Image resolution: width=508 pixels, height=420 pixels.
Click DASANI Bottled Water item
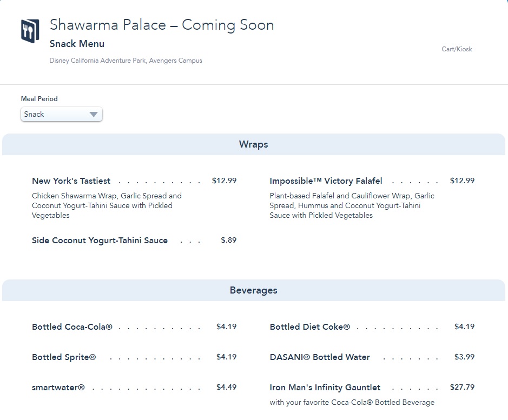click(x=320, y=357)
